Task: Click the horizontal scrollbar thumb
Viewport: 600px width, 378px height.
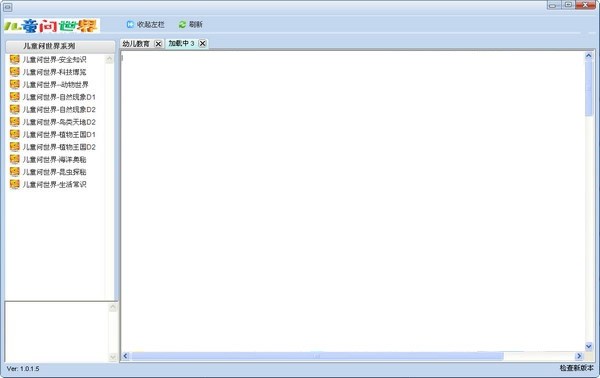Action: point(317,356)
